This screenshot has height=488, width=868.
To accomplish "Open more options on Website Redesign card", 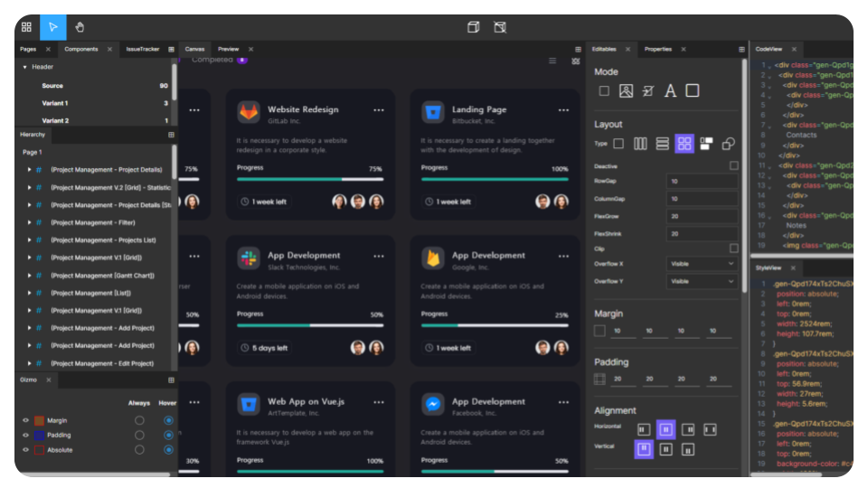I will (379, 110).
